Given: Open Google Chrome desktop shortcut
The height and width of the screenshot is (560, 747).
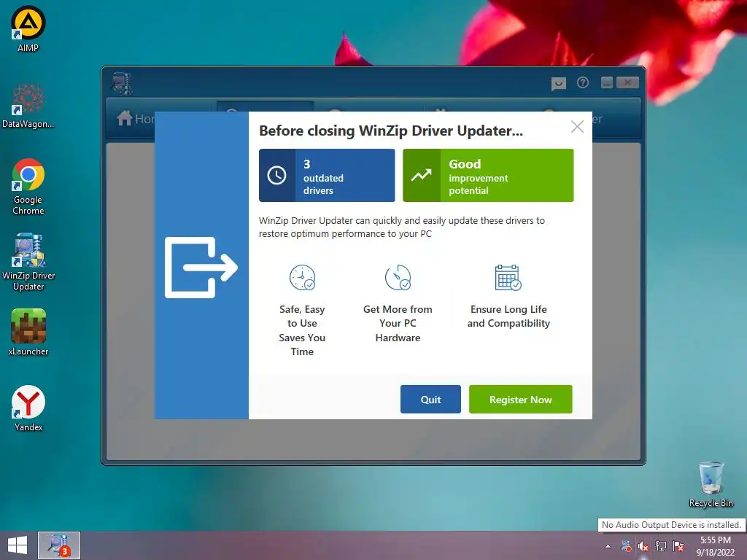Looking at the screenshot, I should [28, 187].
